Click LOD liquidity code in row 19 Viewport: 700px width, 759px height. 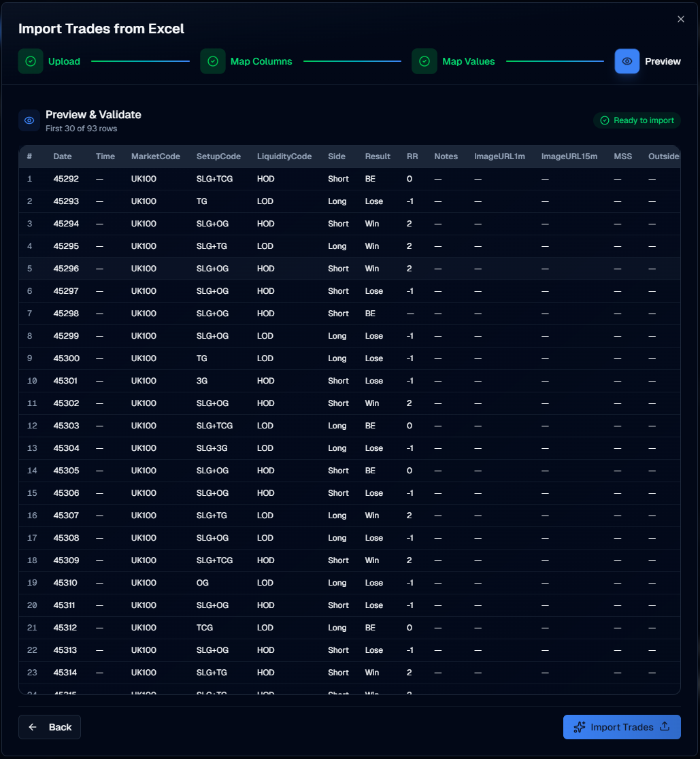pyautogui.click(x=265, y=583)
